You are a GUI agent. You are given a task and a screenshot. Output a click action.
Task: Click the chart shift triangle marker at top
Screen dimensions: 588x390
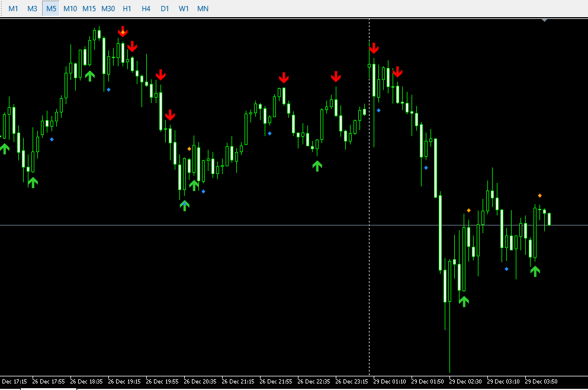(545, 20)
